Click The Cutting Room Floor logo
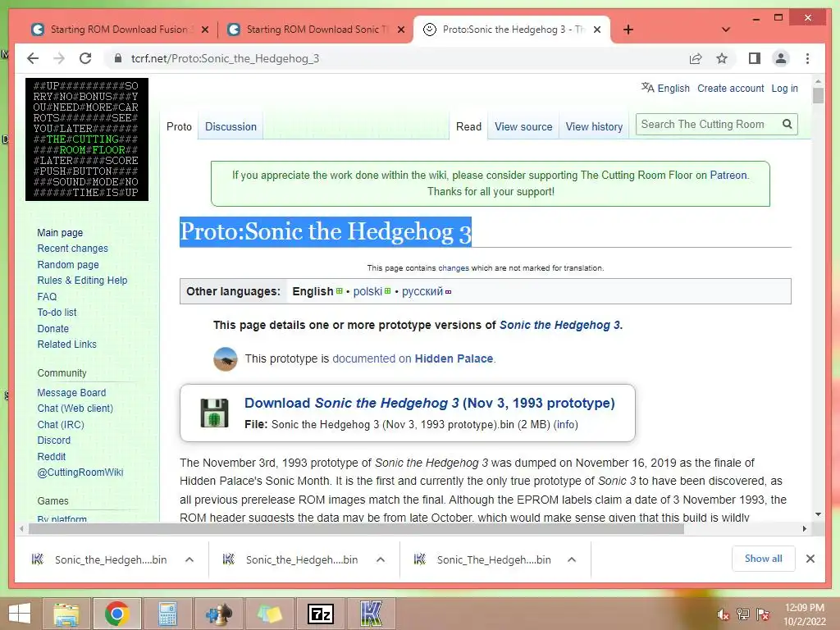The height and width of the screenshot is (630, 840). (x=87, y=139)
